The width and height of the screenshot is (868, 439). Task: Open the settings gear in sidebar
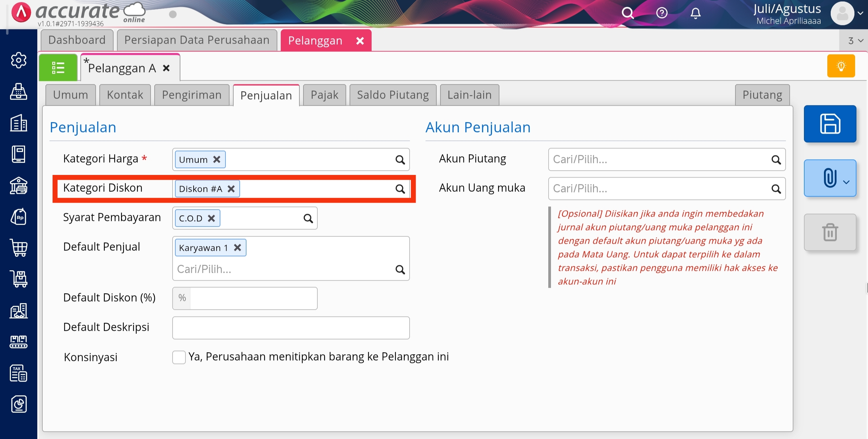[19, 60]
